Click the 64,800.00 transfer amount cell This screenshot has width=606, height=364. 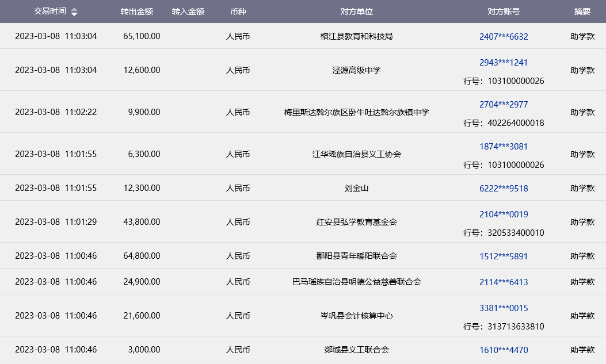point(142,256)
